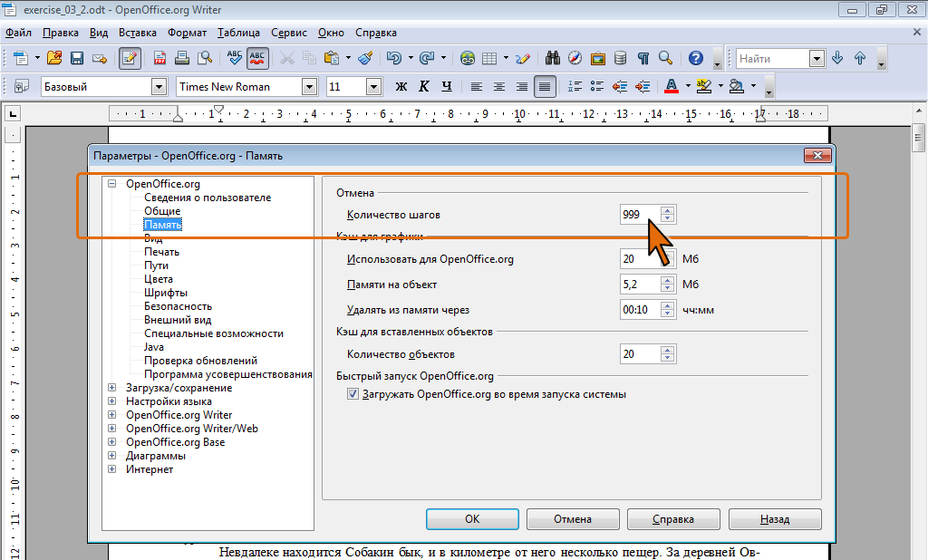Click the Назад button

click(775, 519)
